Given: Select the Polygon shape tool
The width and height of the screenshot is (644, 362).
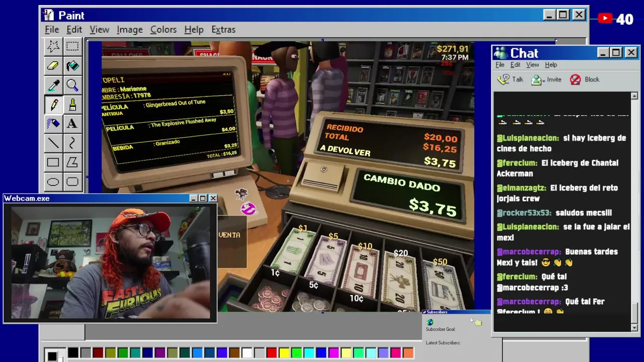Looking at the screenshot, I should tap(72, 162).
